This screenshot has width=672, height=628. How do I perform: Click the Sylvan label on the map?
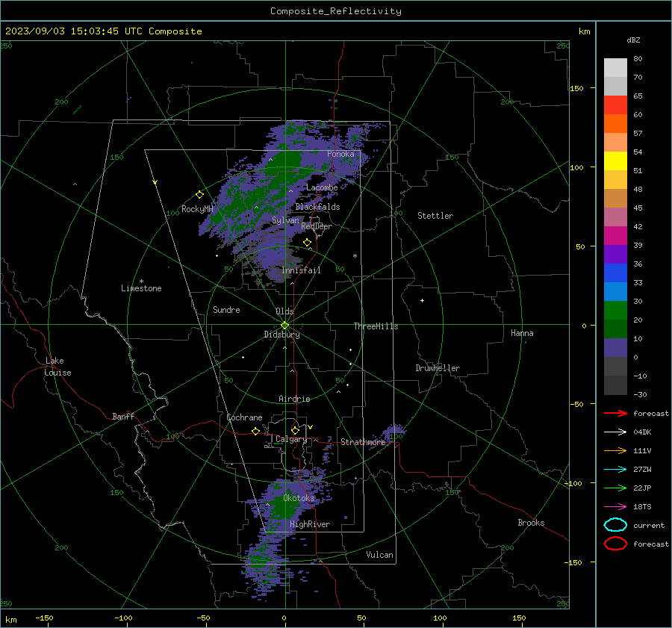tap(285, 220)
